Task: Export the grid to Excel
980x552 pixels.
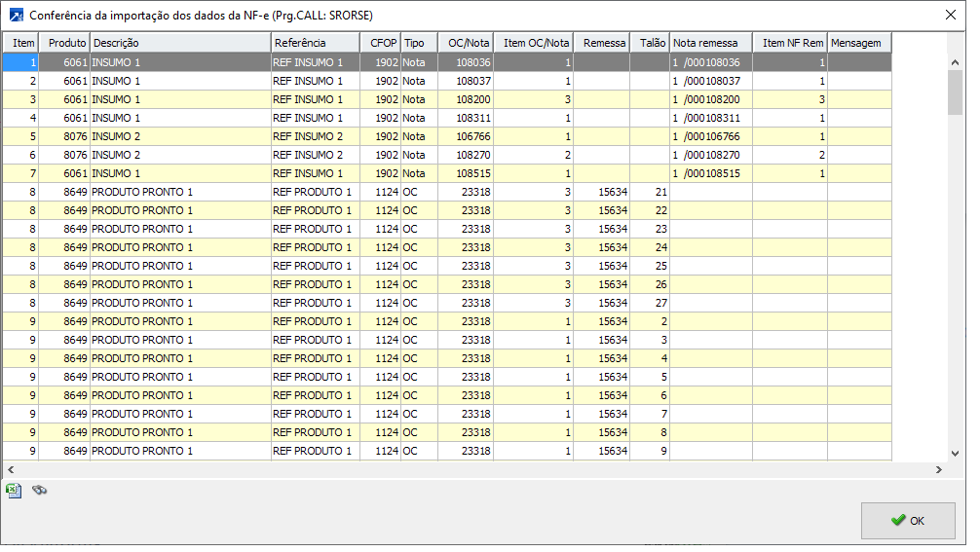Action: click(x=14, y=491)
